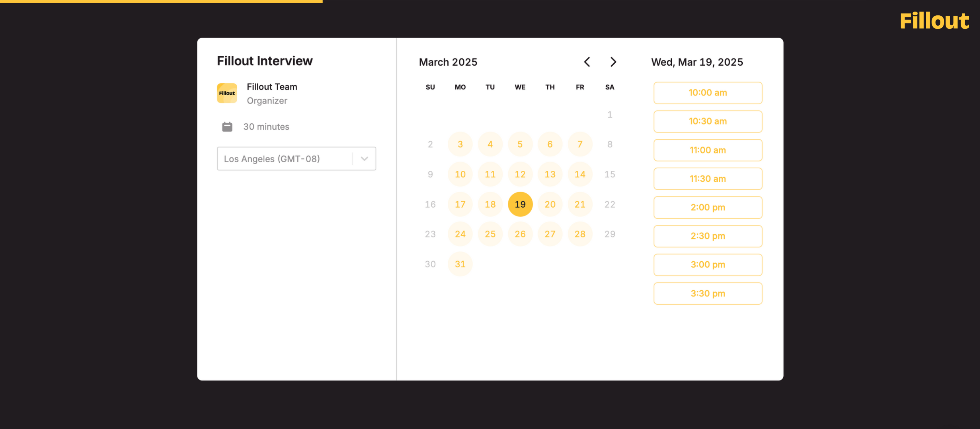This screenshot has height=429, width=980.
Task: Click the "Wed, Mar 19, 2025" date heading
Action: (x=697, y=62)
